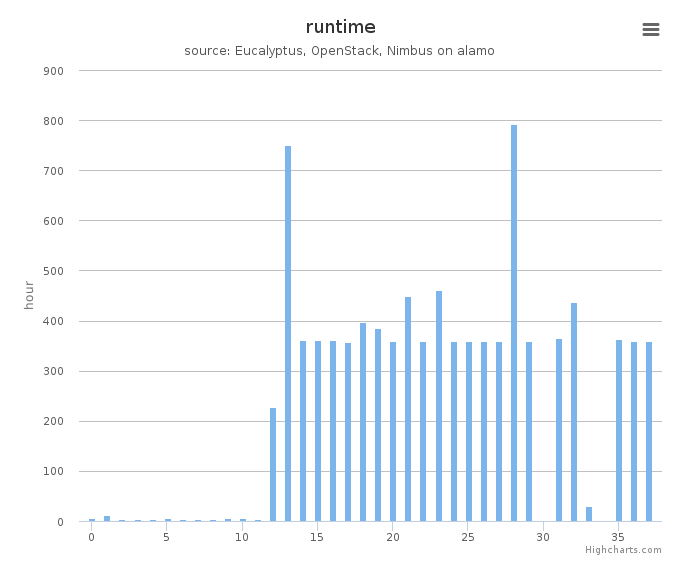680x566 pixels.
Task: Click the y-axis label '500'
Action: [53, 271]
